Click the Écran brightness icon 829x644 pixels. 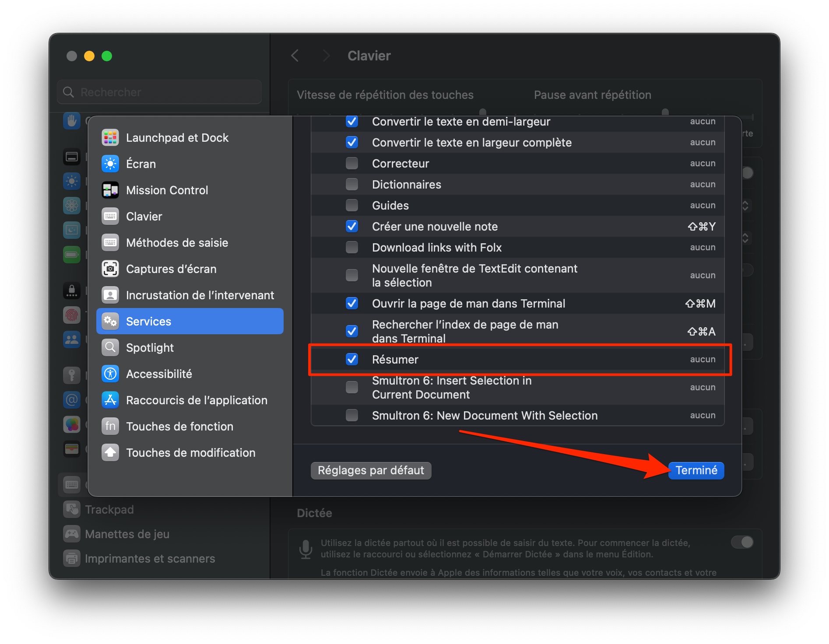point(110,164)
